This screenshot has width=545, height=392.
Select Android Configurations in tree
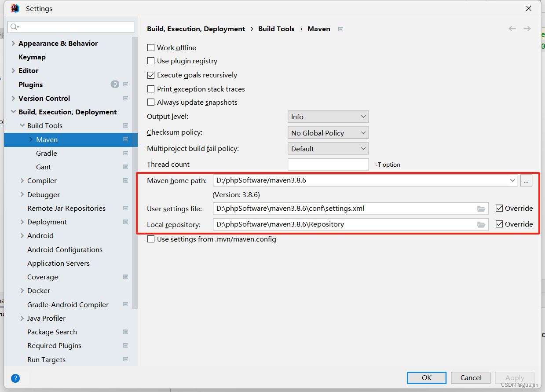[65, 249]
